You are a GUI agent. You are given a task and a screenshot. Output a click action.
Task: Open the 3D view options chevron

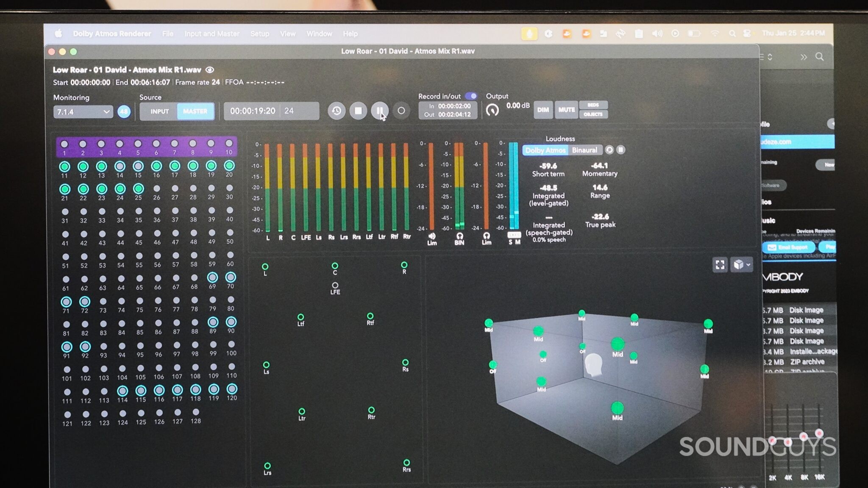coord(748,265)
